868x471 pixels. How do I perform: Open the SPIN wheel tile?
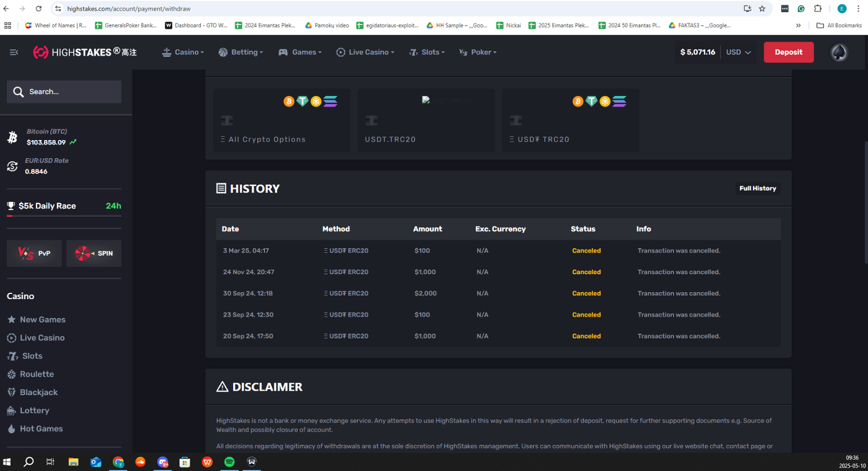point(94,253)
